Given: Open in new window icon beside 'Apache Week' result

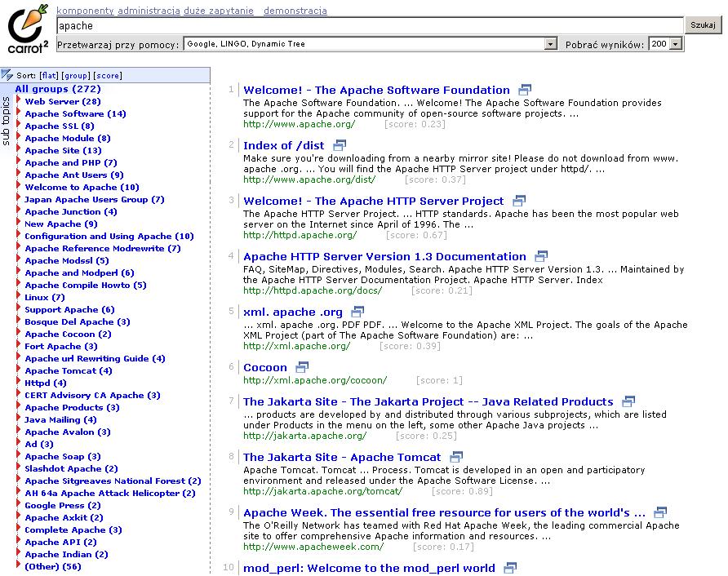Looking at the screenshot, I should (660, 512).
